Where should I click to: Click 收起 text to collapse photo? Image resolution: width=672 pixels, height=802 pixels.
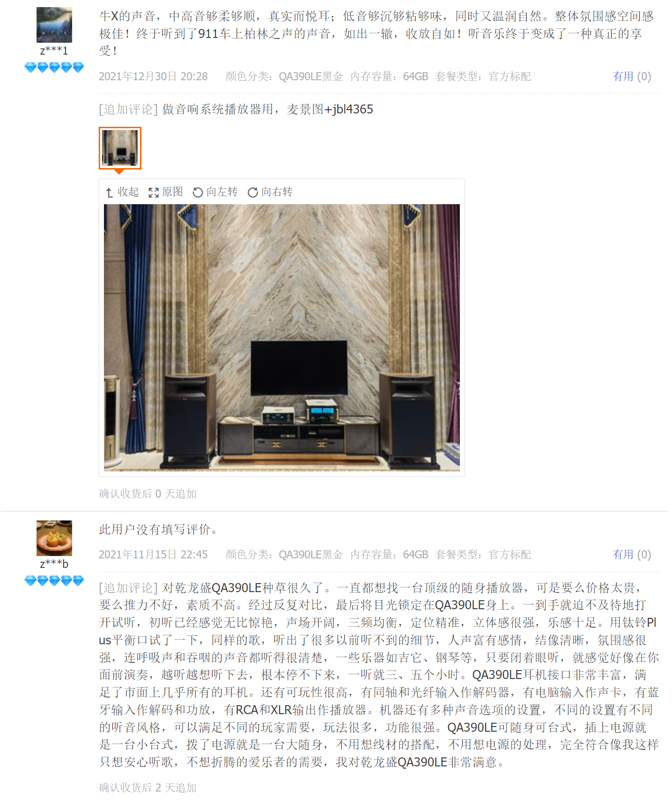click(x=128, y=192)
